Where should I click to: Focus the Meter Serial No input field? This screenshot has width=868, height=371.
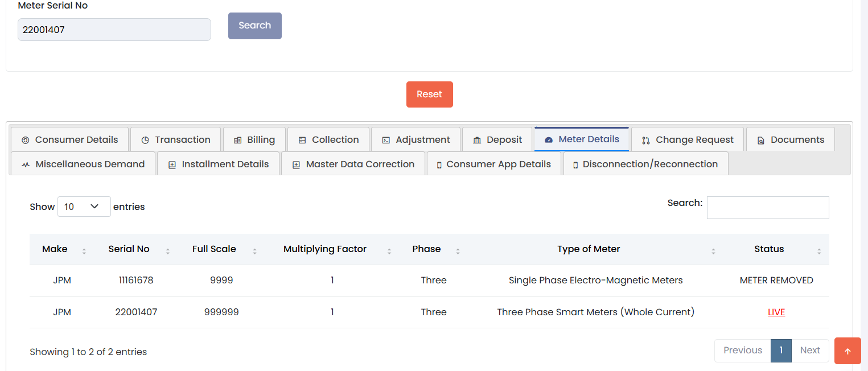tap(114, 30)
